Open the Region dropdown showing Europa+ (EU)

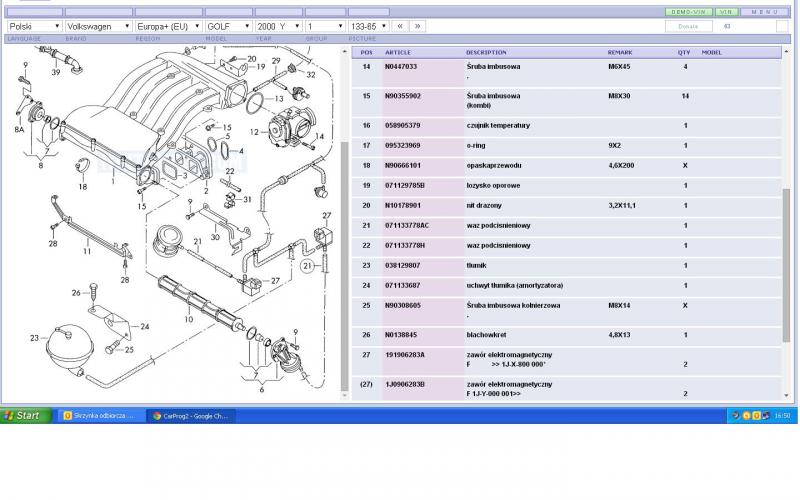pos(169,26)
